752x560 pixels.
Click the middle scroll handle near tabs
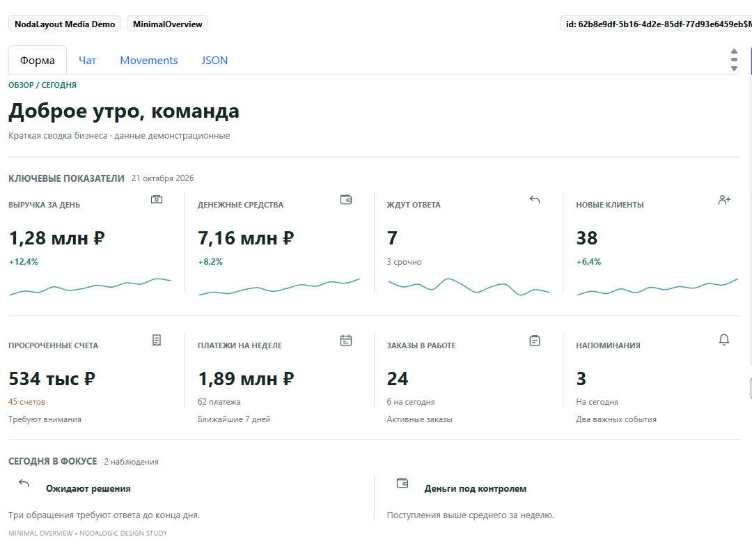734,60
